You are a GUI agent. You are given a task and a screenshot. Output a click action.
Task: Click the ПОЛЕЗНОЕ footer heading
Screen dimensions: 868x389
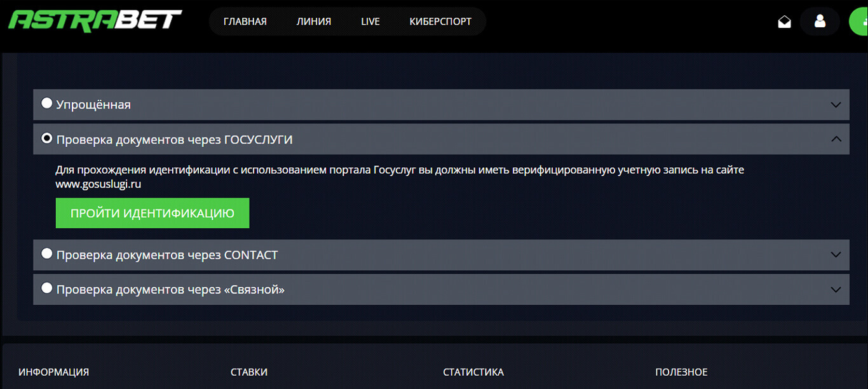click(x=681, y=372)
